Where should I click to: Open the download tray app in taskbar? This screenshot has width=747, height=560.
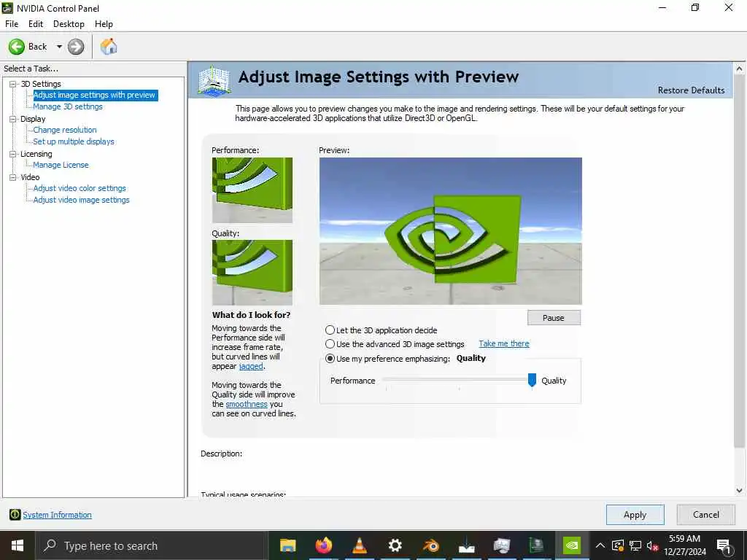tap(466, 546)
